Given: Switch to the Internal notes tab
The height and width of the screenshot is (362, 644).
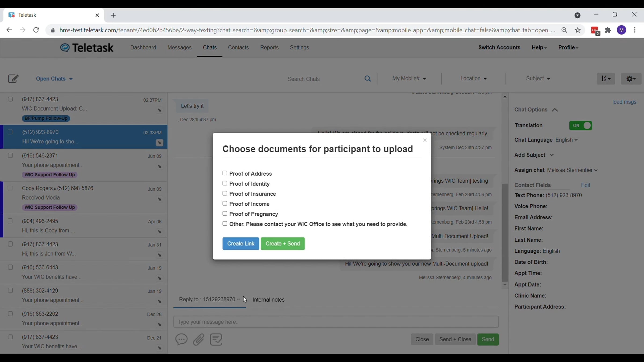Looking at the screenshot, I should (x=268, y=300).
